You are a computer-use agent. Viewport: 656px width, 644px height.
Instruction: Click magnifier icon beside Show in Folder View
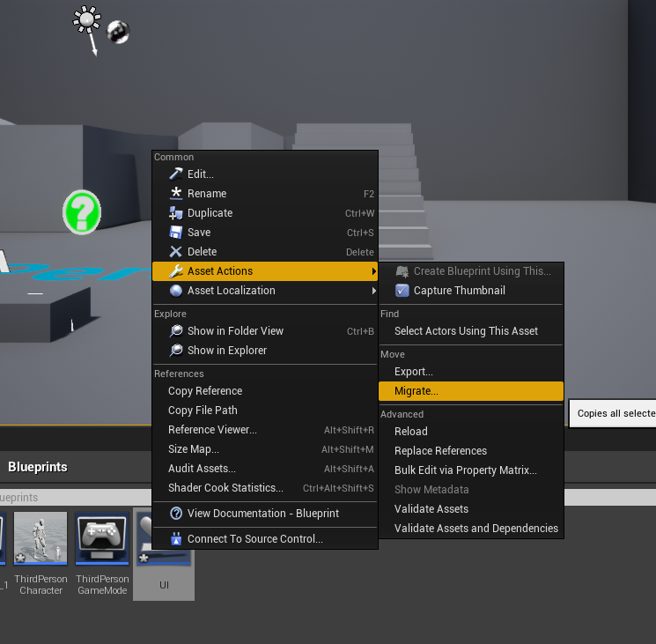[176, 331]
